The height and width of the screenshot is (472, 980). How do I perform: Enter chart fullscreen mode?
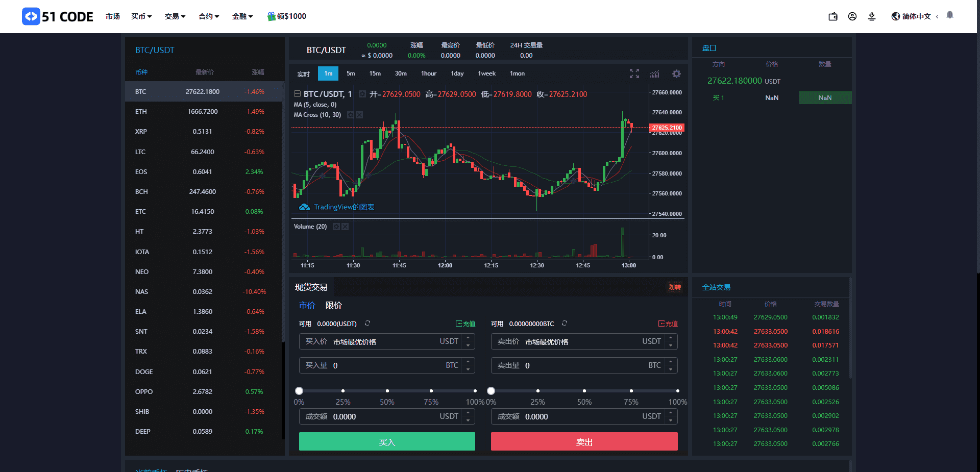[634, 73]
